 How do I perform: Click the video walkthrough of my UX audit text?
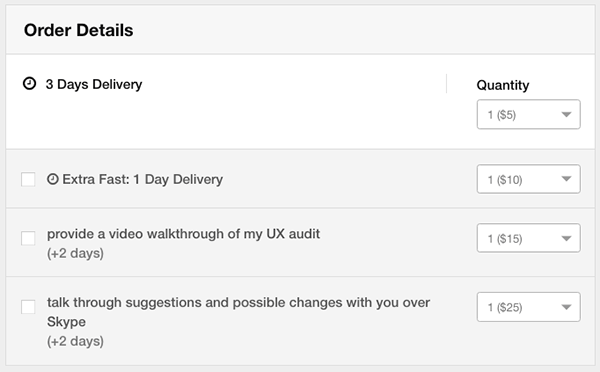pyautogui.click(x=183, y=234)
